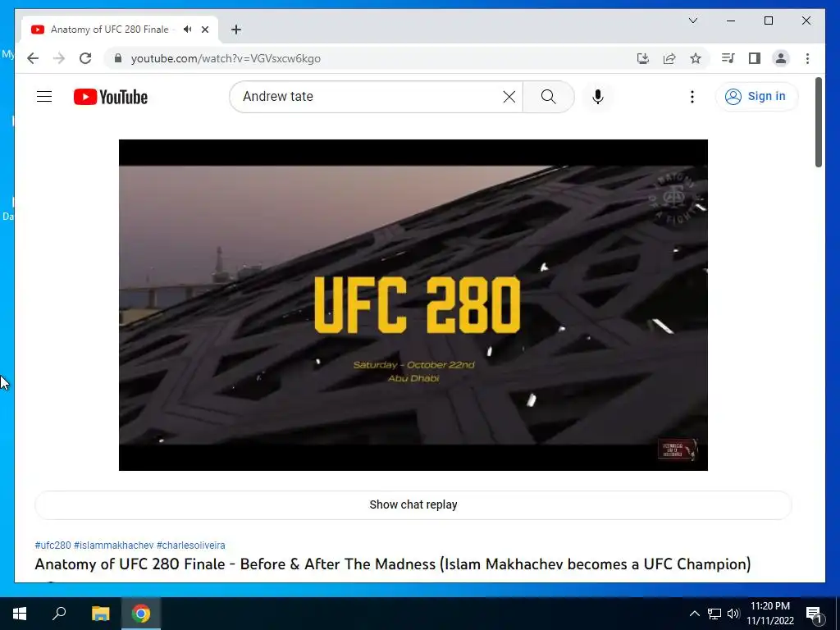
Task: Open the YouTube guide hamburger menu
Action: tap(44, 97)
